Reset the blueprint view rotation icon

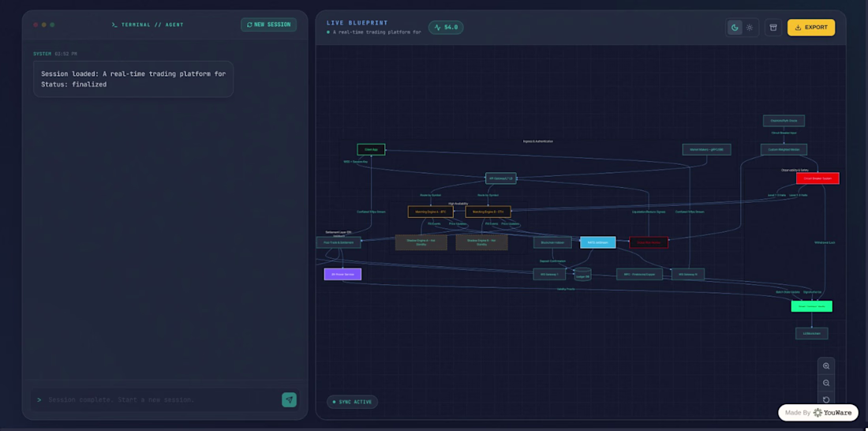[x=826, y=399]
